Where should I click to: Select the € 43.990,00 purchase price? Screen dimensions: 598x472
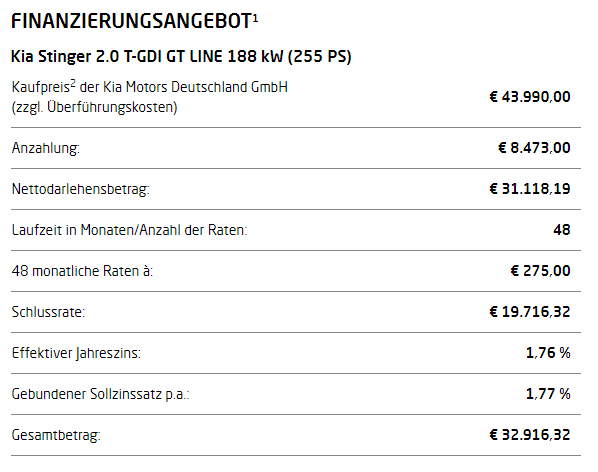pos(530,97)
